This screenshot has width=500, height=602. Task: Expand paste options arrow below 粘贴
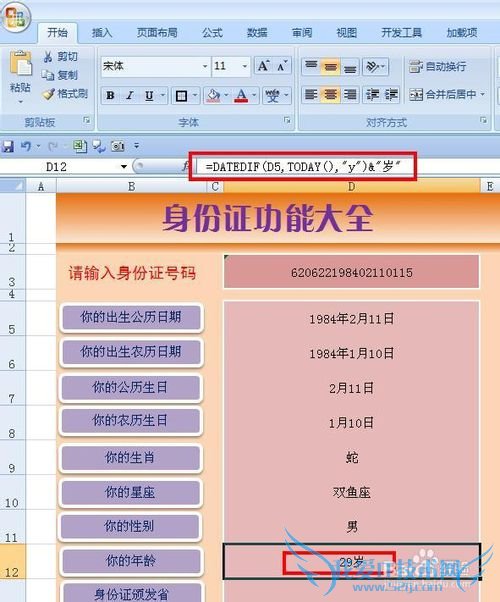(x=20, y=102)
